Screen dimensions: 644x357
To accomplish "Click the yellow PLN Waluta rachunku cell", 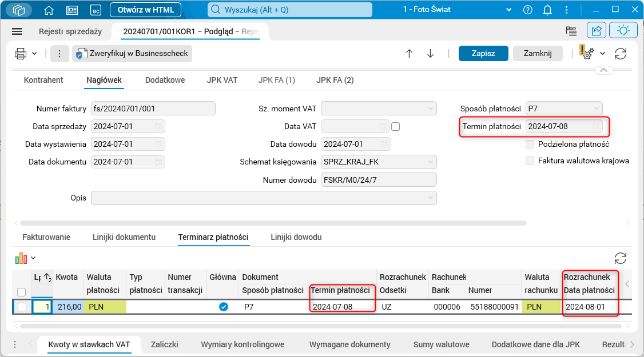I will [541, 307].
